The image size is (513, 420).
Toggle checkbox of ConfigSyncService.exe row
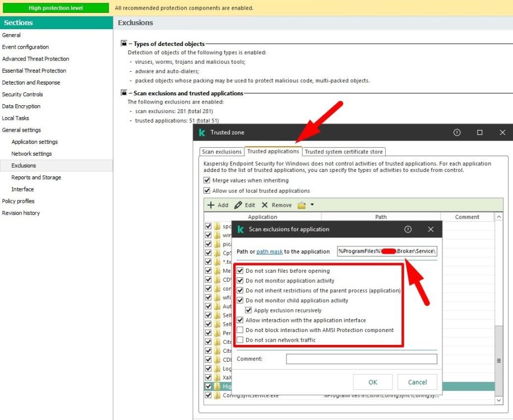pos(208,395)
